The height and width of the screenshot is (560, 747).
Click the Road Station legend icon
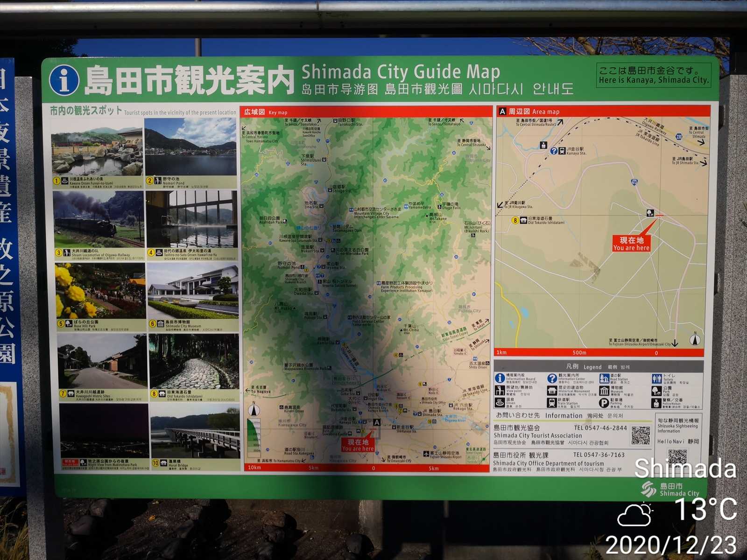point(604,378)
